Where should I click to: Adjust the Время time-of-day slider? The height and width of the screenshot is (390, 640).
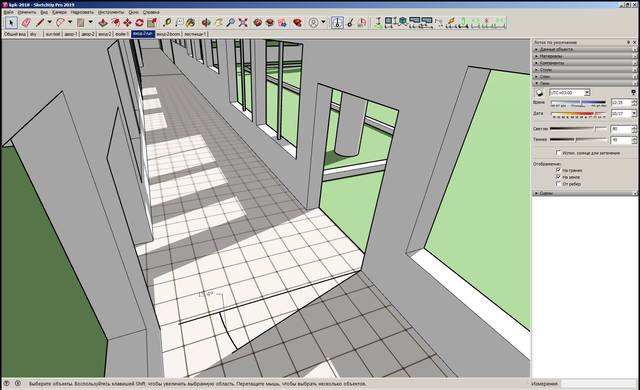[x=578, y=102]
